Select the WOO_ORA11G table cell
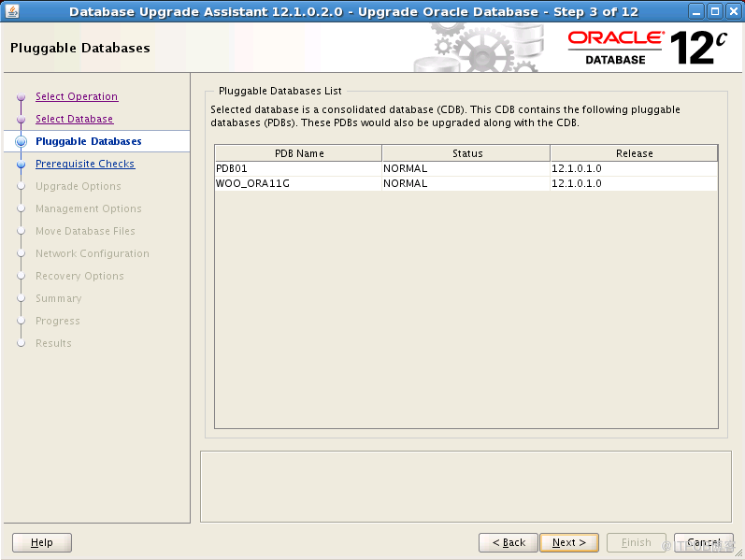745x560 pixels. [x=298, y=183]
